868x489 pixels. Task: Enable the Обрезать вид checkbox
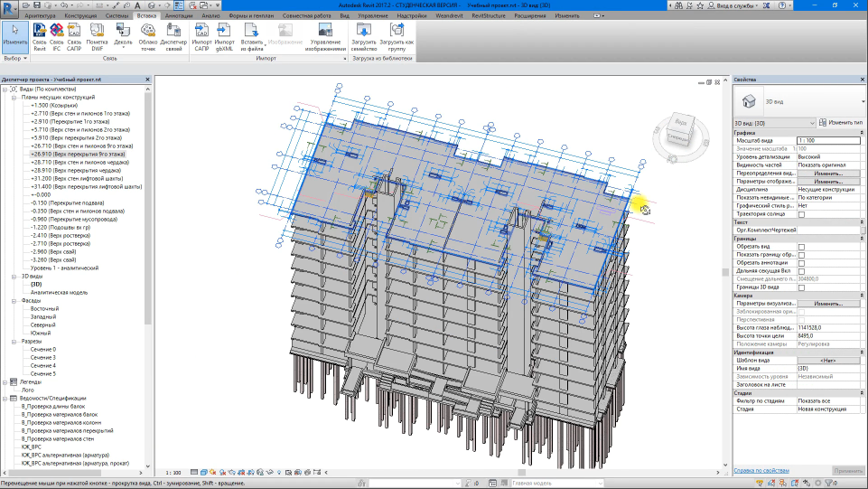point(801,247)
